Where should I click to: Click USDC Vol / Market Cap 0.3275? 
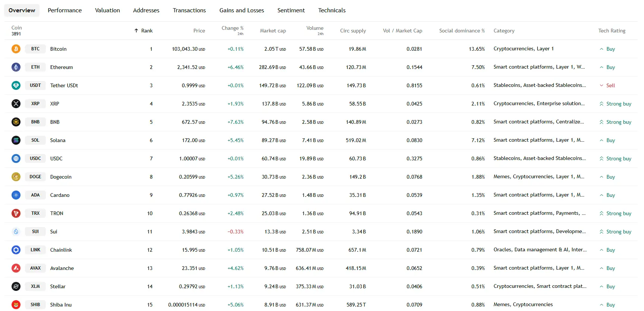415,158
